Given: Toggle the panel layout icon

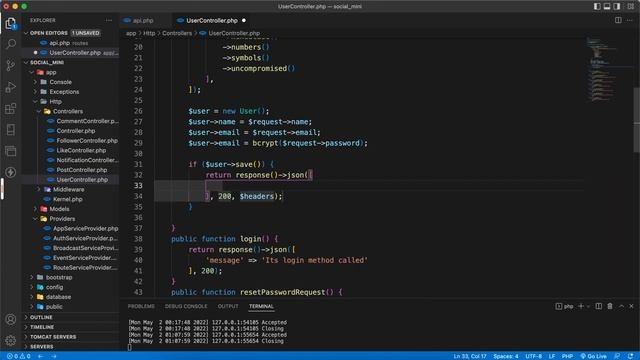Looking at the screenshot, I should point(607,6).
